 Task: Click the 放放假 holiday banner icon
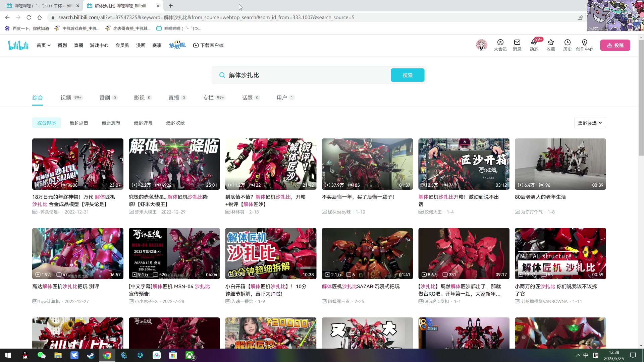[x=177, y=45]
